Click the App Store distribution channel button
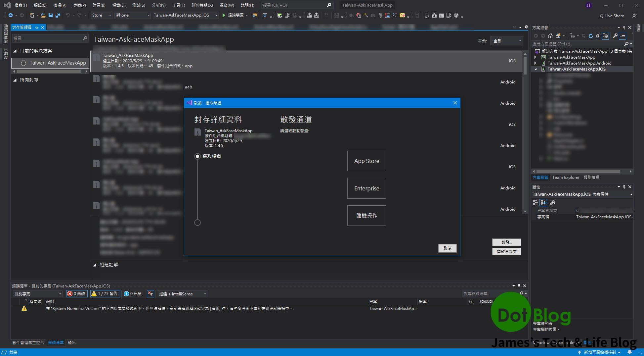This screenshot has height=356, width=644. (x=366, y=161)
